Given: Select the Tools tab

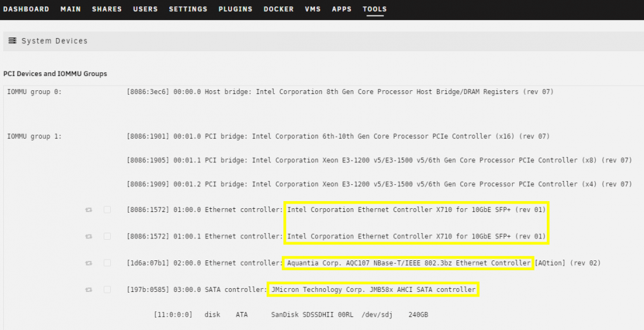Looking at the screenshot, I should click(375, 9).
